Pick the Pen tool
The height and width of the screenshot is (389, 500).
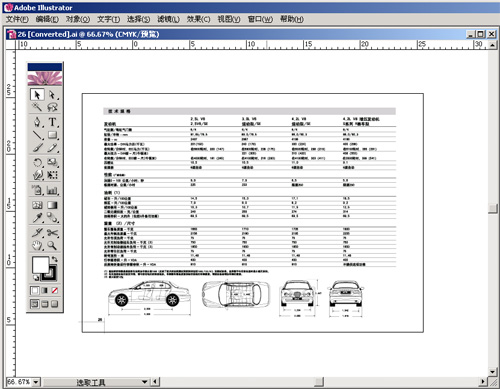(x=37, y=122)
